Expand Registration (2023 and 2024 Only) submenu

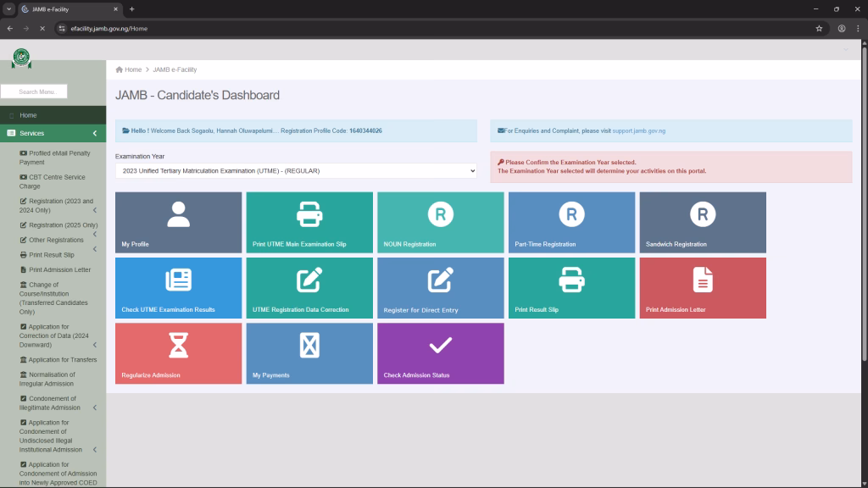tap(94, 210)
